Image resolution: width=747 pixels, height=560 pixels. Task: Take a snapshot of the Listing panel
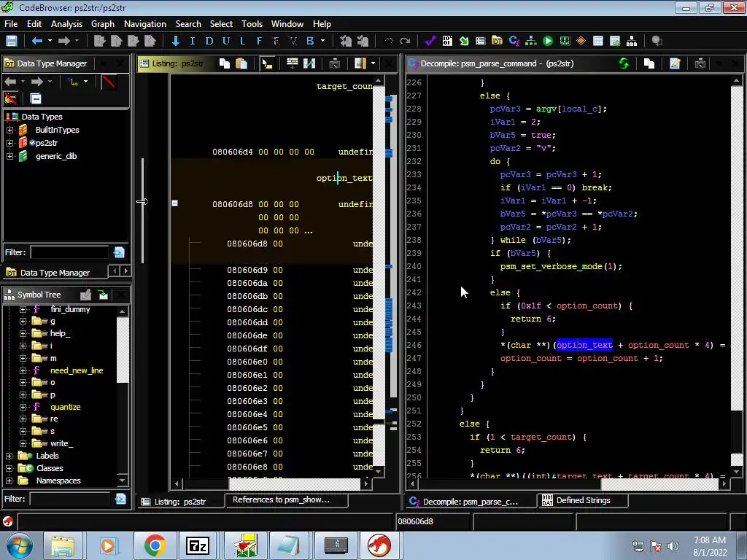pos(334,63)
